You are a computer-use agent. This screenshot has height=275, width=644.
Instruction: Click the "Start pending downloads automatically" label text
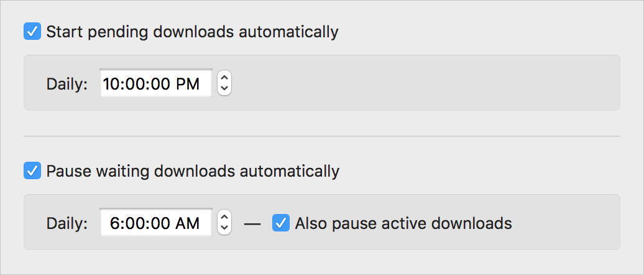(x=192, y=31)
